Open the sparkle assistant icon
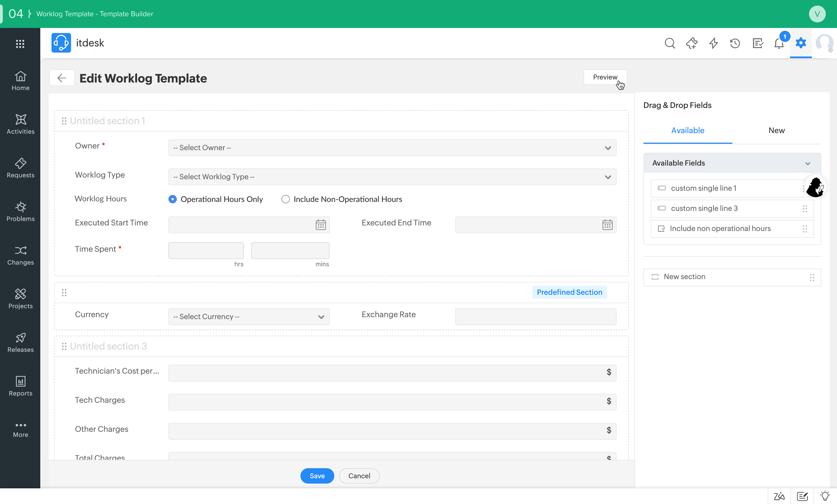 click(x=691, y=43)
